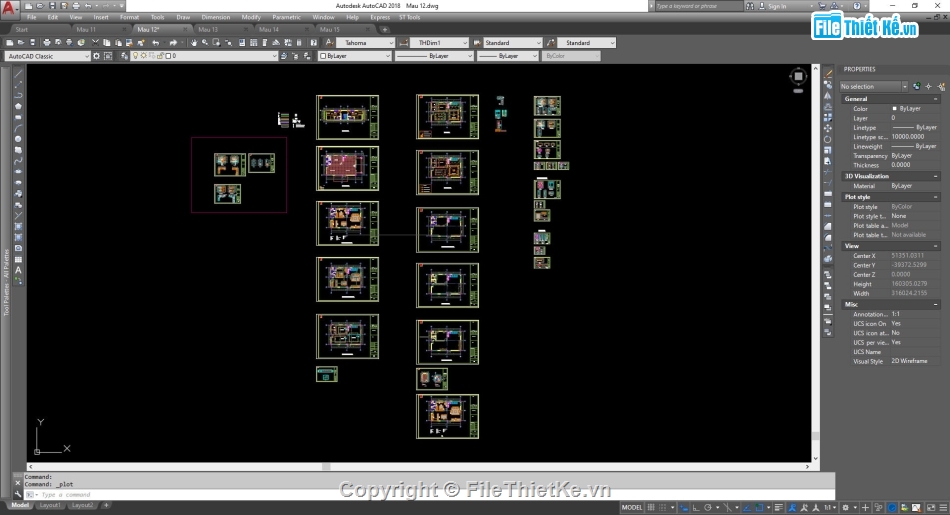Toggle annotation visibility in status bar
The image size is (950, 515).
tap(792, 507)
